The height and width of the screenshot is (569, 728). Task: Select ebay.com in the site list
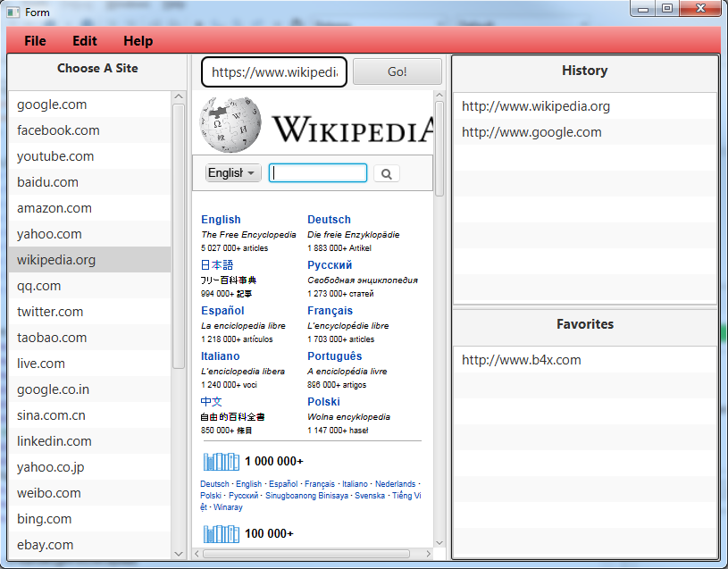pyautogui.click(x=89, y=545)
